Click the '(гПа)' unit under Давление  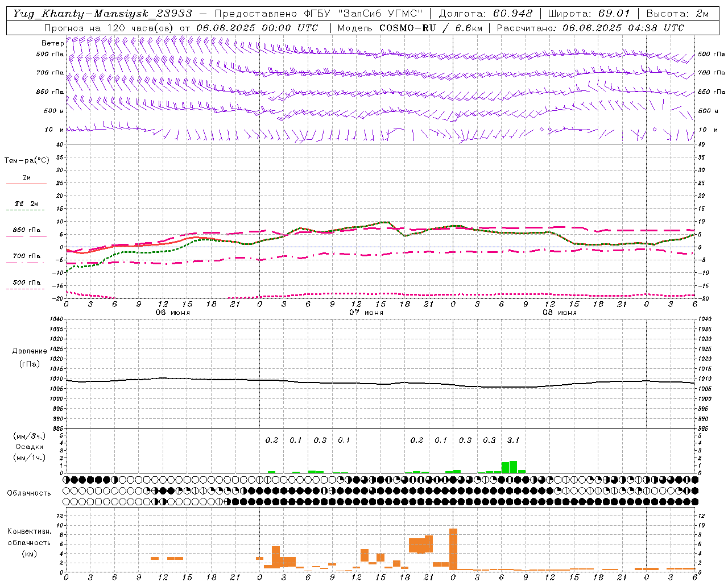point(29,364)
